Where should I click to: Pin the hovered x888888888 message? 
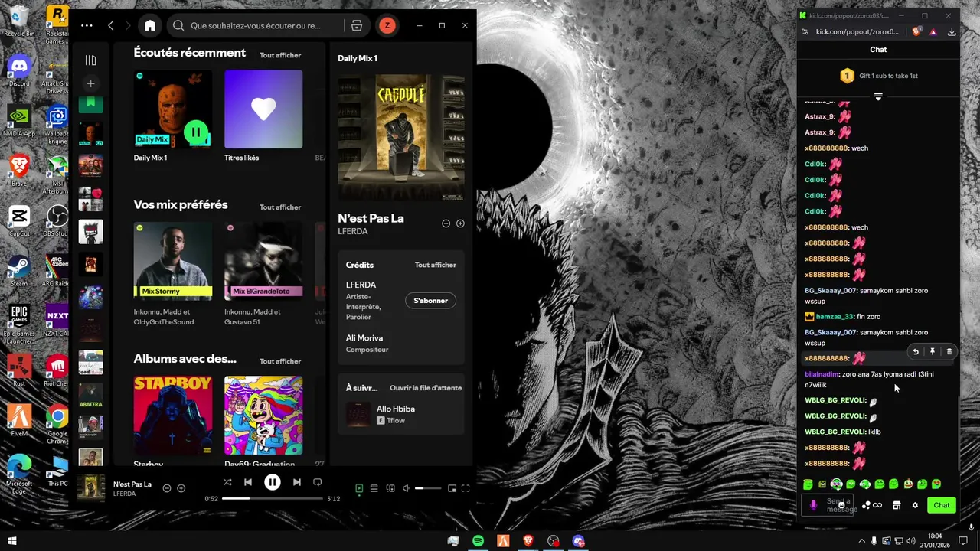[x=933, y=352]
